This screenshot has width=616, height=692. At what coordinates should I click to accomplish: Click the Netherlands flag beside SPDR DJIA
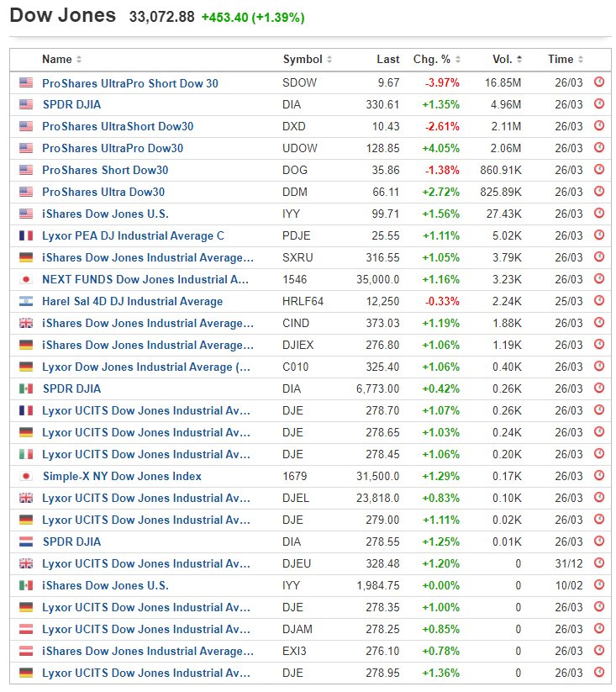coord(26,541)
